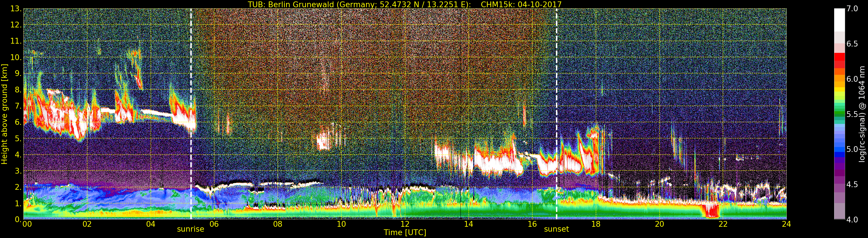Click the 'Time [UTC]' axis label
This screenshot has width=868, height=238.
click(x=405, y=232)
